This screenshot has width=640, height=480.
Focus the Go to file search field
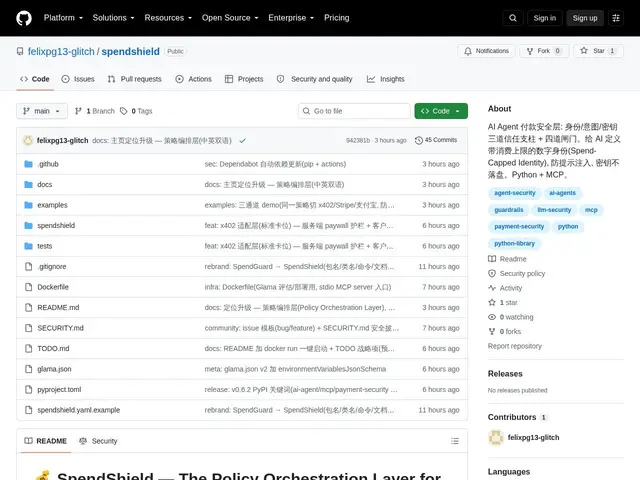coord(354,111)
